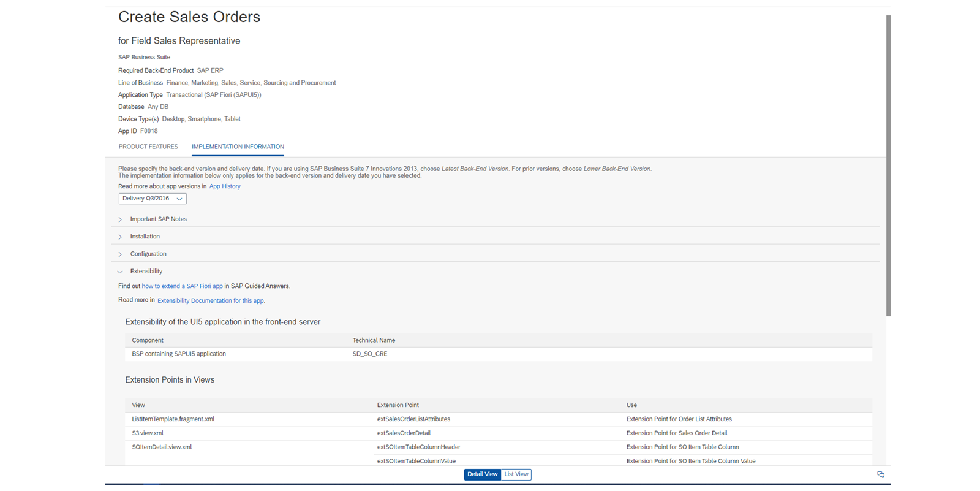This screenshot has width=980, height=491.
Task: Click the 'Create Sales Orders' title
Action: click(x=189, y=17)
